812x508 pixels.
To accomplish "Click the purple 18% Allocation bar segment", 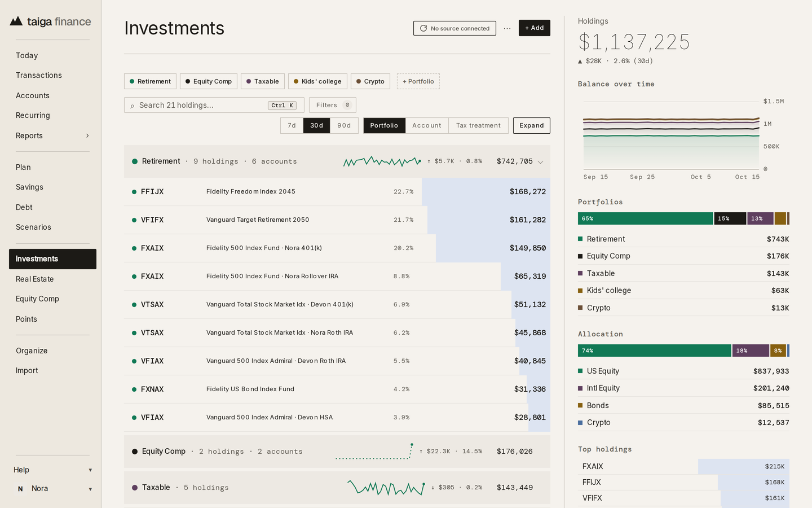I will 751,351.
